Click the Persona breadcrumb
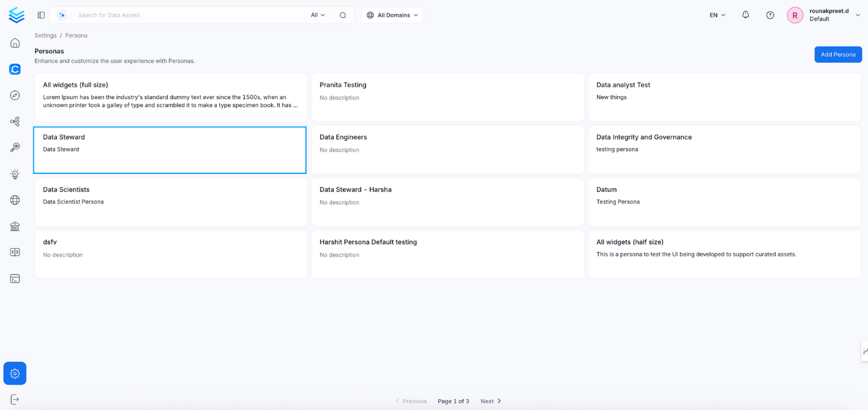This screenshot has height=410, width=868. [x=76, y=36]
